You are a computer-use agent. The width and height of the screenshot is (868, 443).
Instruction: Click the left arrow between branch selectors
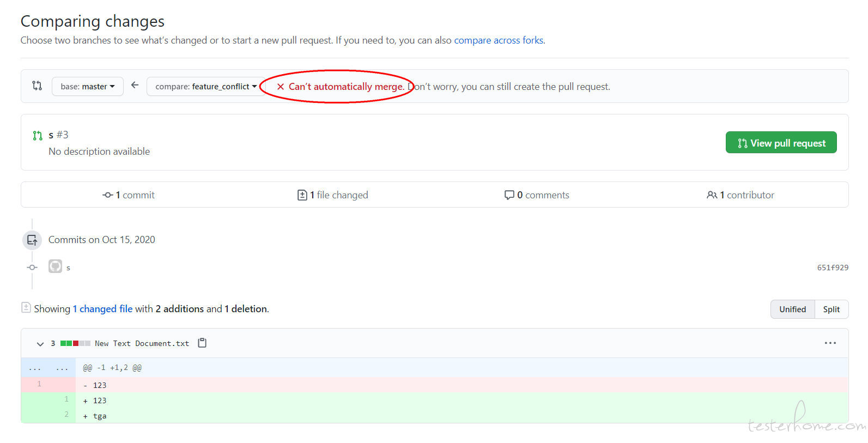pyautogui.click(x=135, y=85)
